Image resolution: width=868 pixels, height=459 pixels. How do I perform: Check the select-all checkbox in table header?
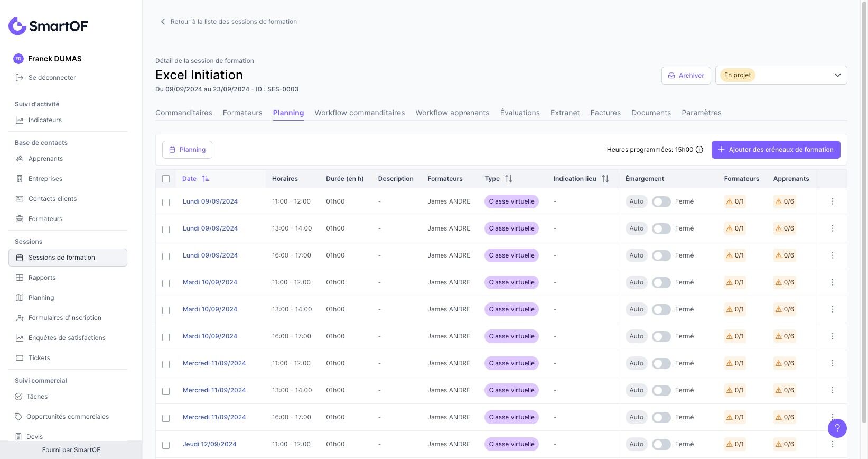click(166, 179)
